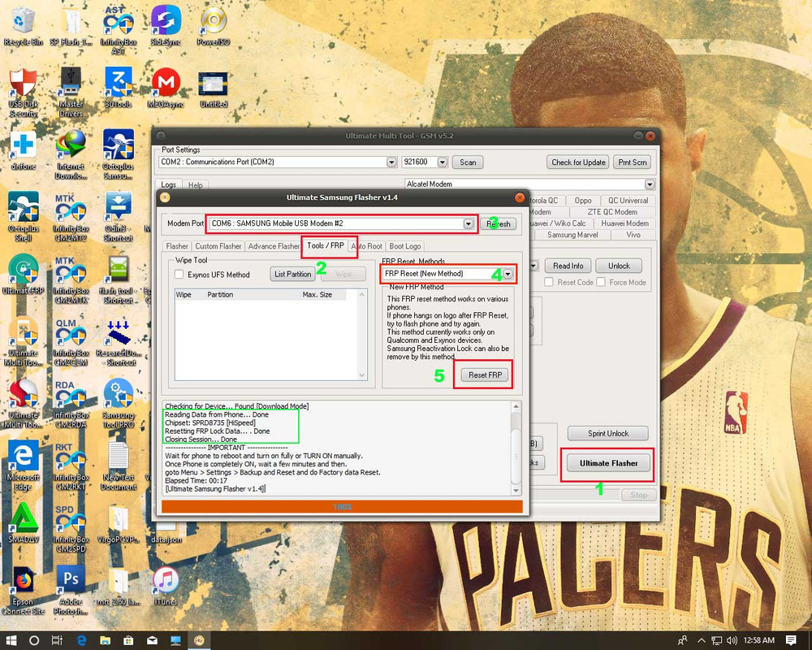
Task: Open the Custom Flasher tab
Action: 218,246
